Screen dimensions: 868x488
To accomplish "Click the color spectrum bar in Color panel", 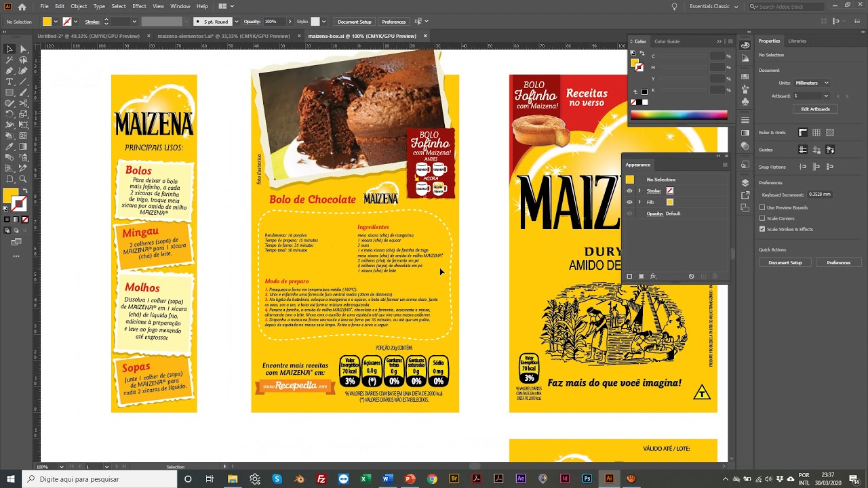I will (x=678, y=115).
